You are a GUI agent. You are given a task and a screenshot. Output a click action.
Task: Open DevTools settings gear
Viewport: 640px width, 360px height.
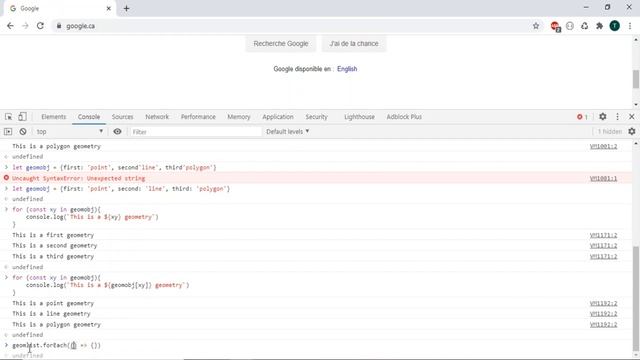tap(602, 117)
